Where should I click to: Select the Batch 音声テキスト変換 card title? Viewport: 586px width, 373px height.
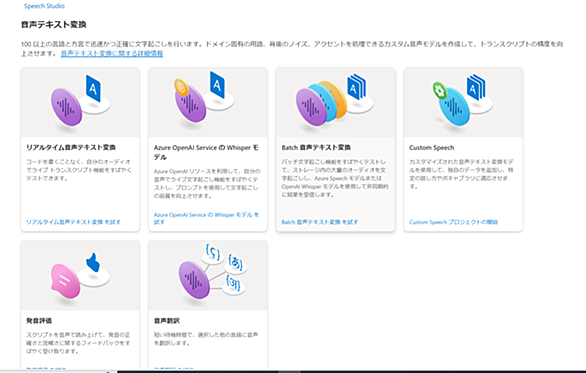tap(316, 147)
